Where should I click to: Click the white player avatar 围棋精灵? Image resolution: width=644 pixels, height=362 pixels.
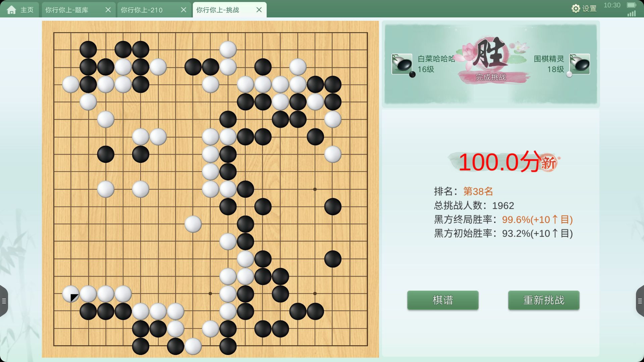[580, 64]
